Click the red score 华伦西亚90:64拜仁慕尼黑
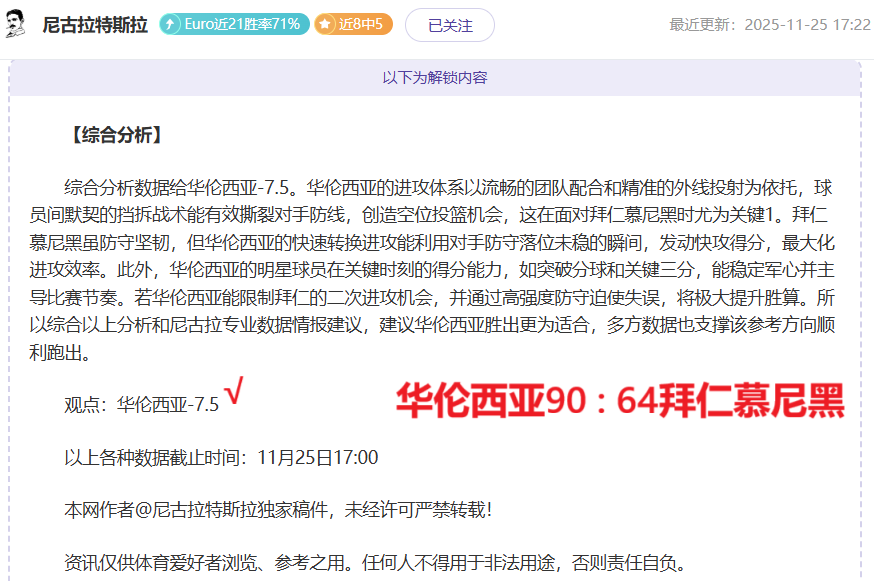 (620, 400)
